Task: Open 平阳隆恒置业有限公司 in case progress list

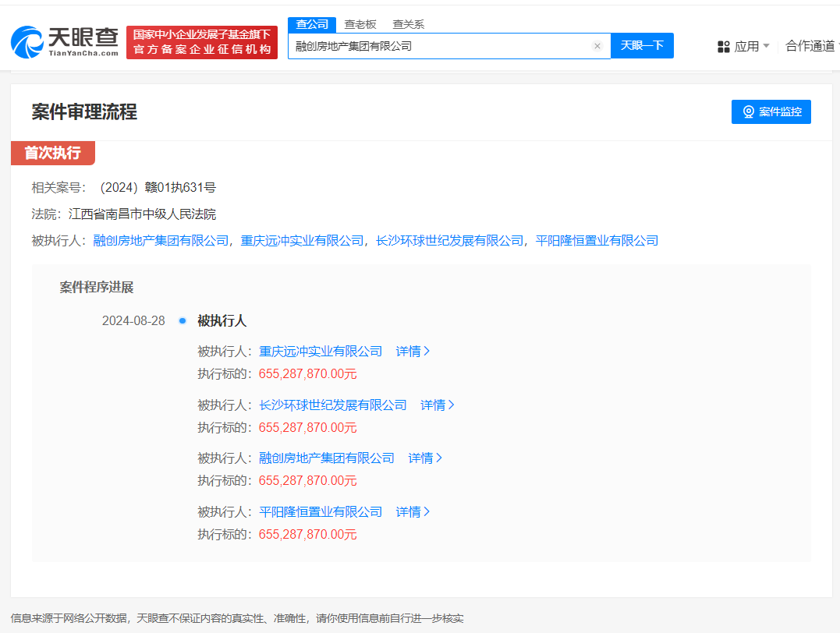Action: coord(321,512)
